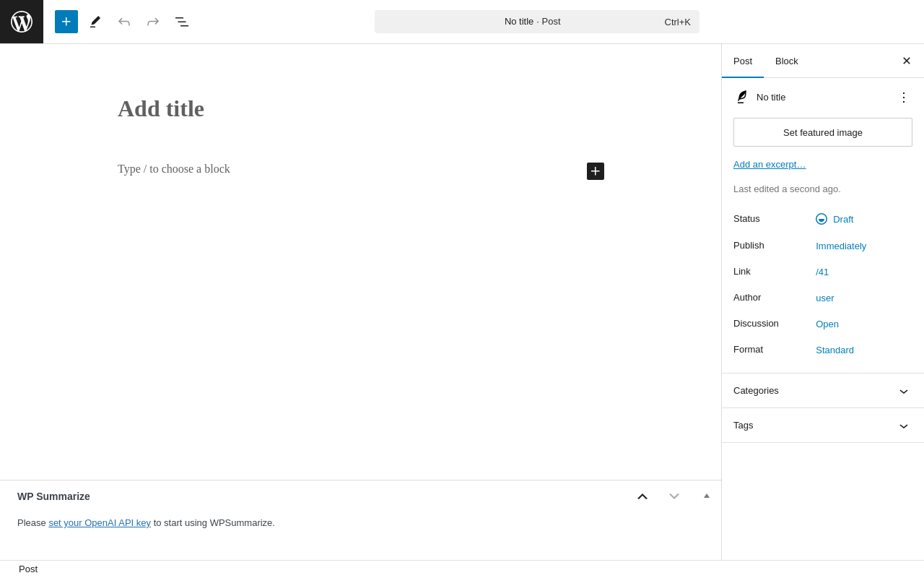Open the set your OpenAI API key link
Screen dimensions: 924x578
pyautogui.click(x=100, y=522)
